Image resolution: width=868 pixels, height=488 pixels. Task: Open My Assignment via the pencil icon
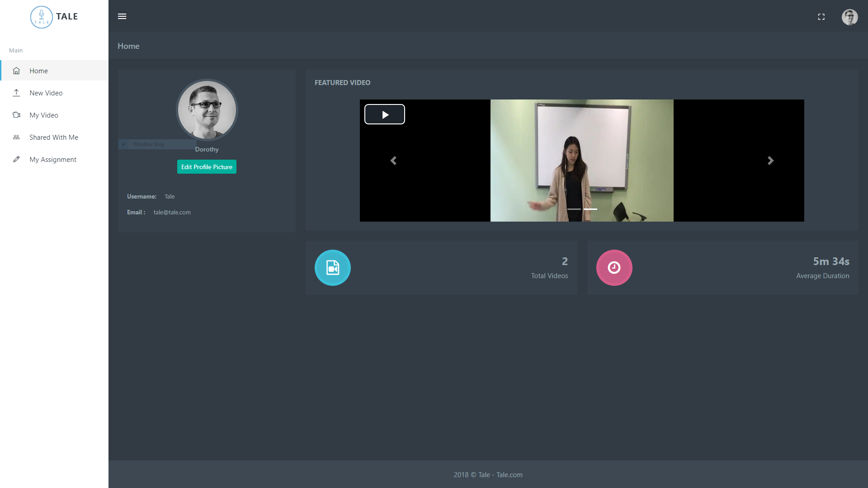coord(16,159)
